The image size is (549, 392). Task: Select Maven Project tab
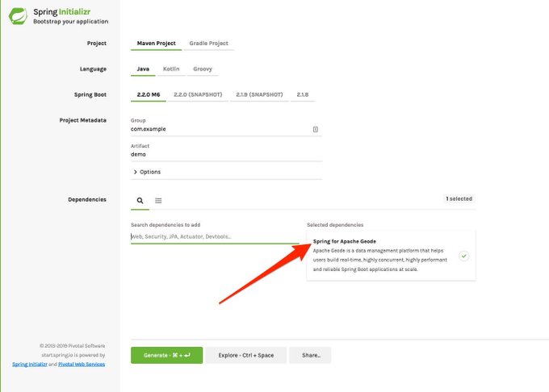pyautogui.click(x=156, y=44)
